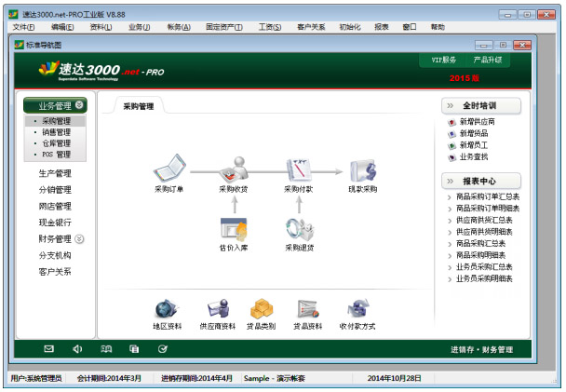
Task: Open the 工资(S) menu
Action: (270, 27)
